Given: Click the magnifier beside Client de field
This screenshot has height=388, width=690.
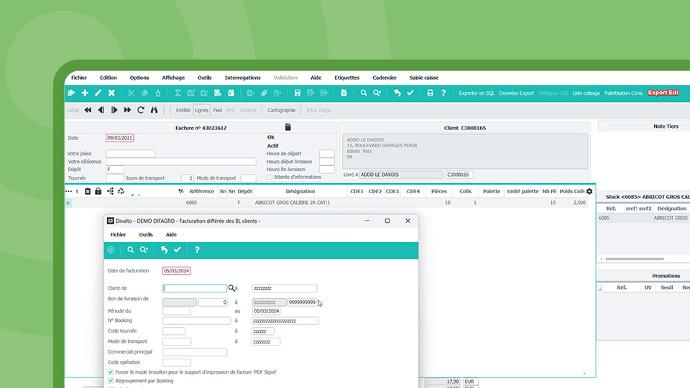Looking at the screenshot, I should [x=231, y=288].
